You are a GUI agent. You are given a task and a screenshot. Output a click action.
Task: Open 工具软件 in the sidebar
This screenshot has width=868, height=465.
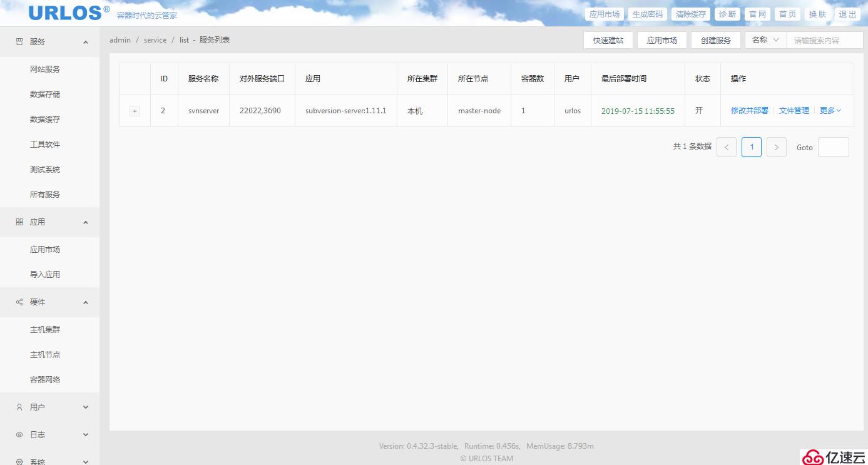tap(45, 145)
